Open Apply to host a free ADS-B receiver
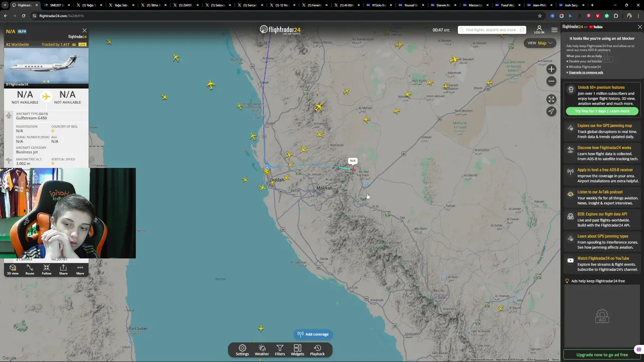 pyautogui.click(x=602, y=175)
